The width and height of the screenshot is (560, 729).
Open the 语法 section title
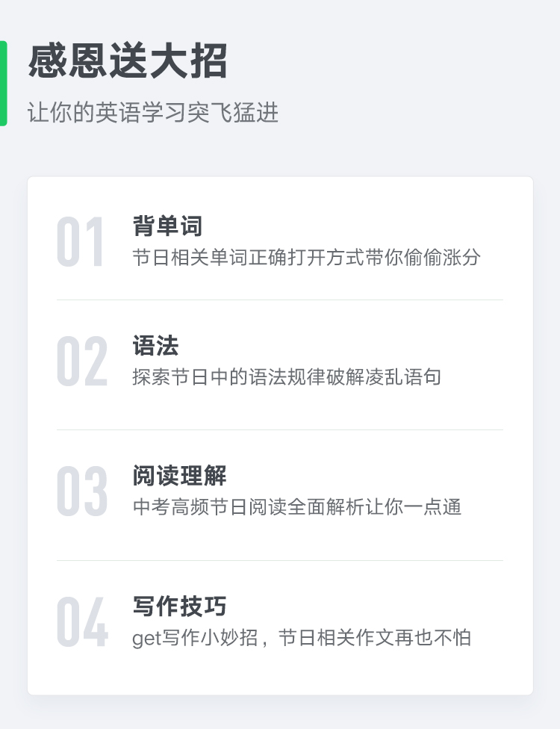[155, 346]
